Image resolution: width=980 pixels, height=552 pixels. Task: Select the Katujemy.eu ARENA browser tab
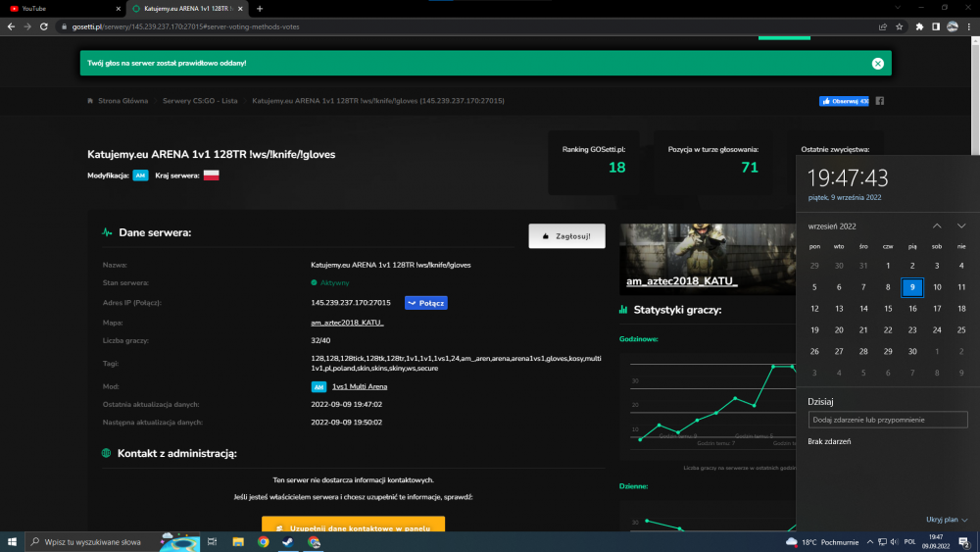[x=187, y=9]
